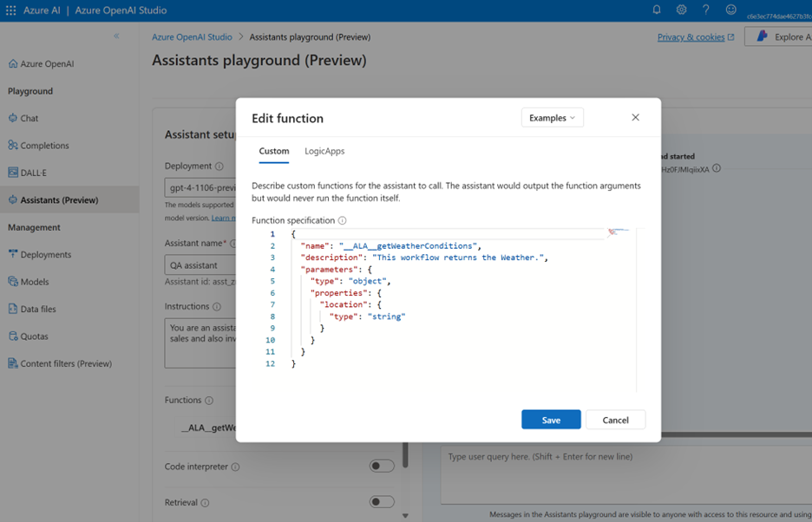Open settings gear icon in header
This screenshot has width=812, height=522.
pos(682,10)
